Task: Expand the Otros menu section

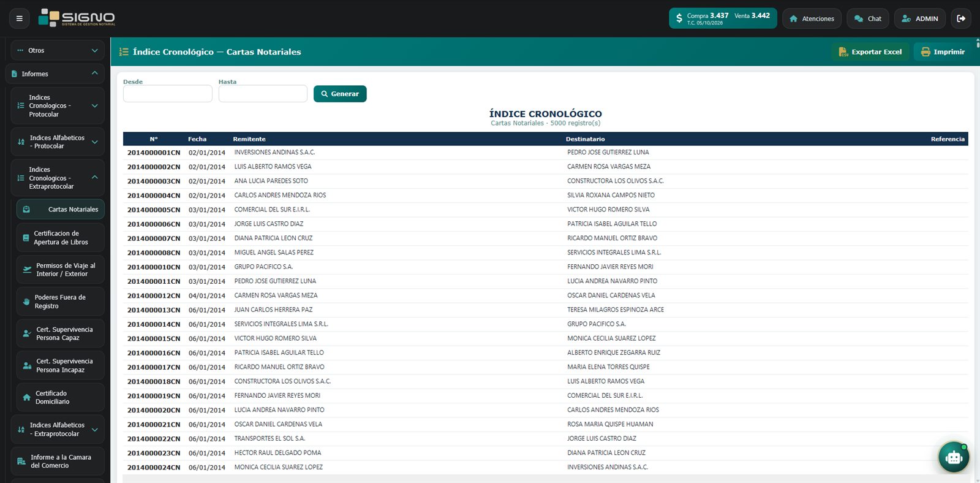Action: [58, 50]
